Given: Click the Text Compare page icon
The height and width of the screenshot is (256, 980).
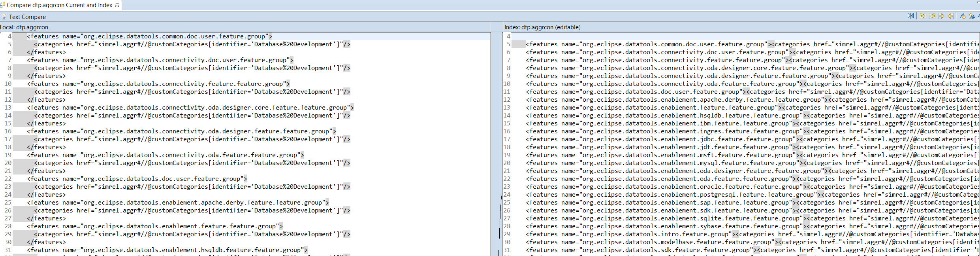Looking at the screenshot, I should tap(4, 17).
